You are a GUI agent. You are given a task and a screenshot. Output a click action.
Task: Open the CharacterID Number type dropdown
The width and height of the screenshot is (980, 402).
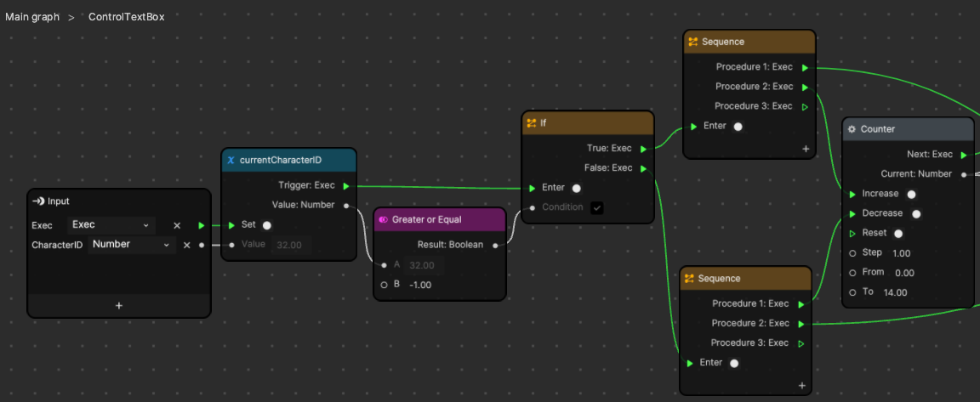(131, 245)
